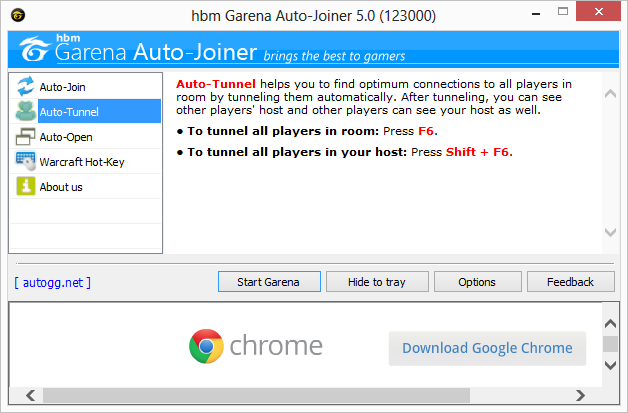Click the Chrome logo in the ad panel
628x413 pixels.
pos(206,346)
